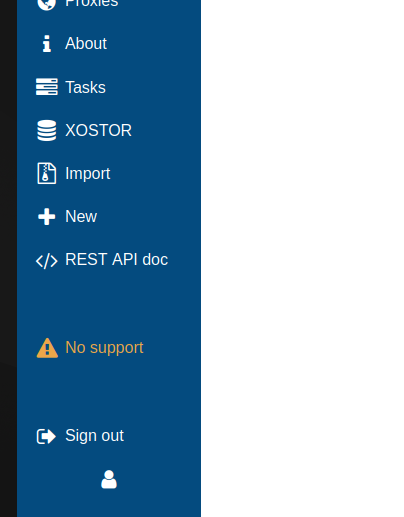Click the No support warning text
The height and width of the screenshot is (517, 404).
(104, 348)
